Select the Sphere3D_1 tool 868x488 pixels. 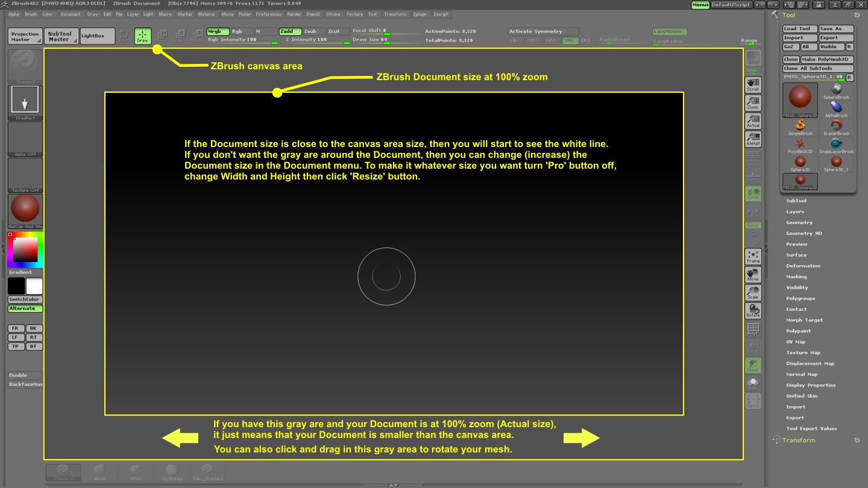tap(836, 163)
